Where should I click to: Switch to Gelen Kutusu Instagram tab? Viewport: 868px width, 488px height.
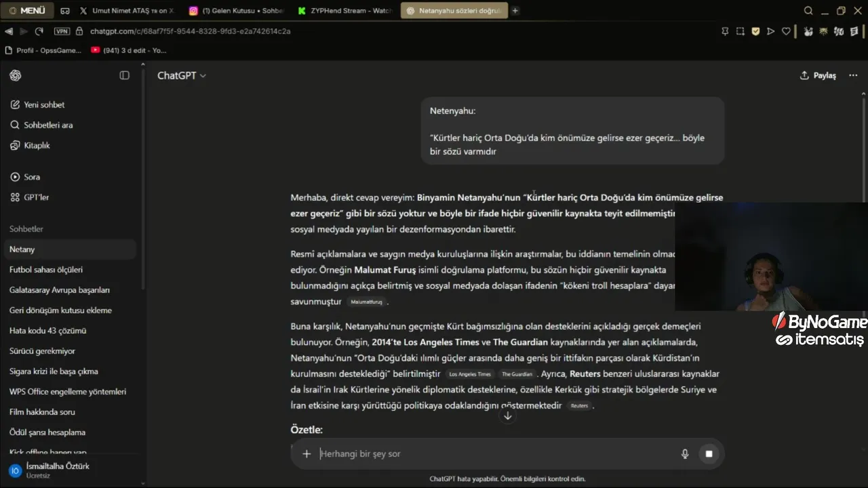click(236, 11)
